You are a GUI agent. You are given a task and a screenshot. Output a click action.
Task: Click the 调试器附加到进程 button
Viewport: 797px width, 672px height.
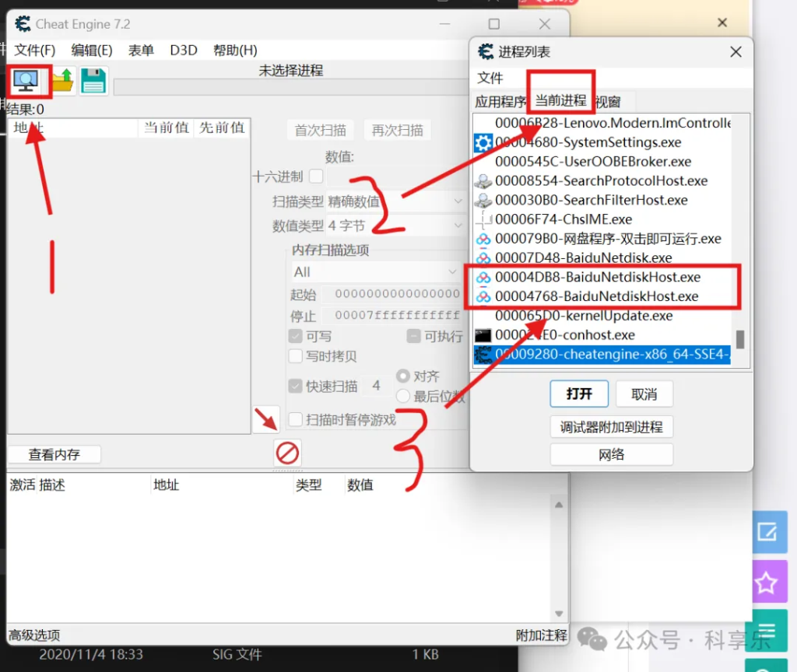tap(612, 427)
